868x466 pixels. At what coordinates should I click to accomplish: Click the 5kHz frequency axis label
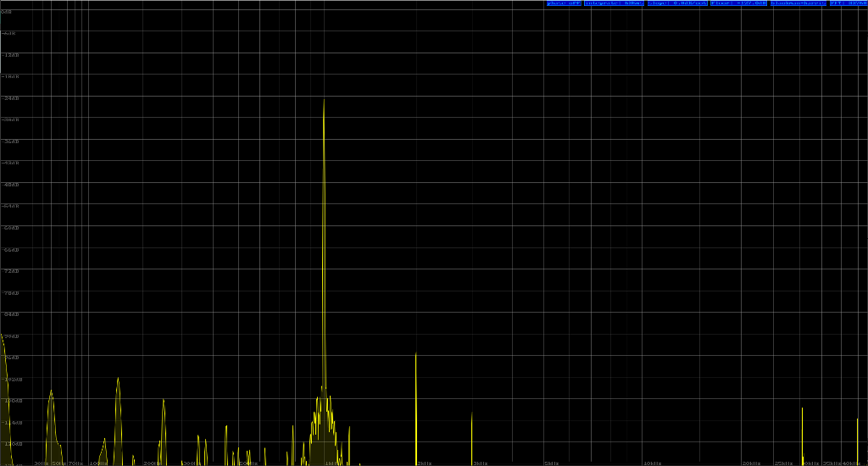551,463
